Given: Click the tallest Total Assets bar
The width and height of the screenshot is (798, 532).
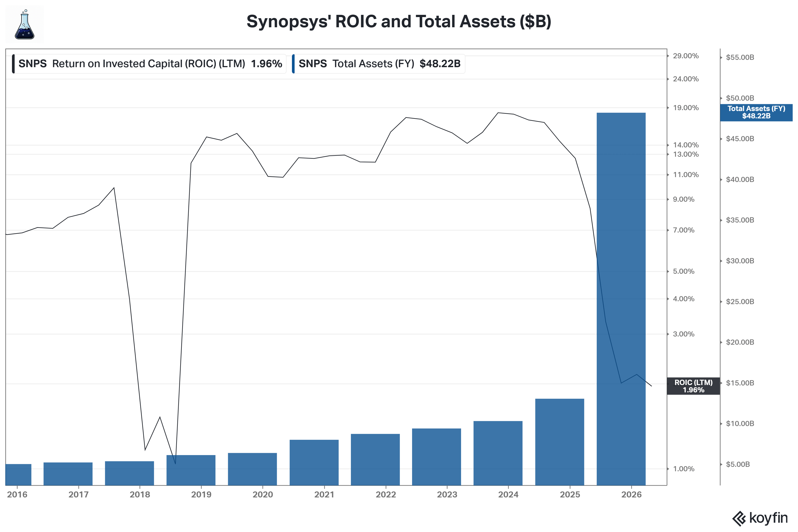Looking at the screenshot, I should pos(621,299).
